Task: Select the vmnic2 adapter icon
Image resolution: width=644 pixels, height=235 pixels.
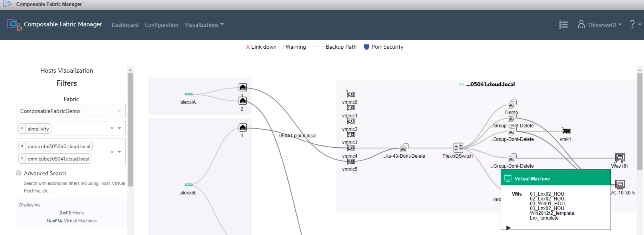Action: click(x=351, y=121)
